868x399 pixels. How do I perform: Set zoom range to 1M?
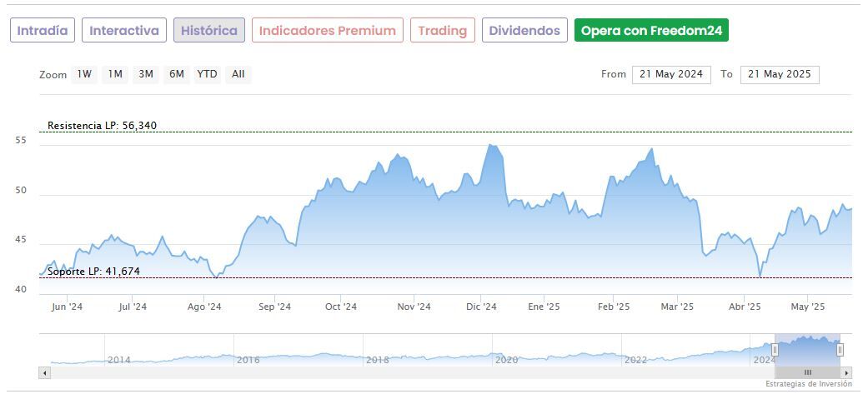tap(115, 74)
